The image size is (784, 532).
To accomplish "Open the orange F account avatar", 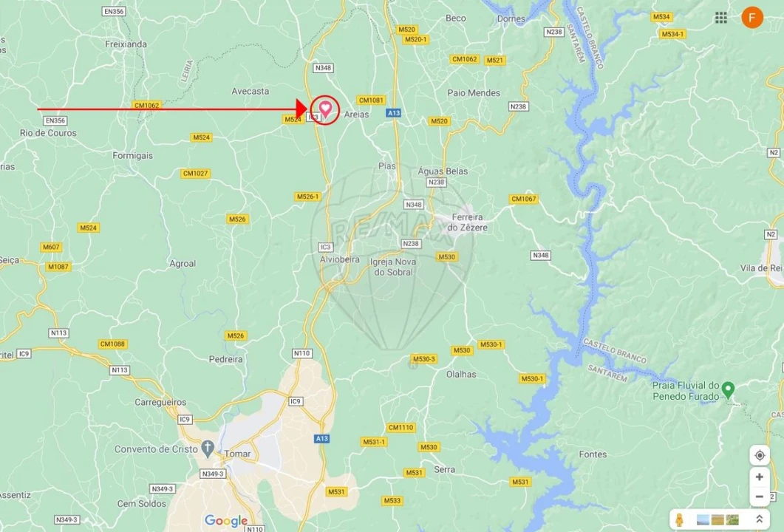I will [752, 18].
